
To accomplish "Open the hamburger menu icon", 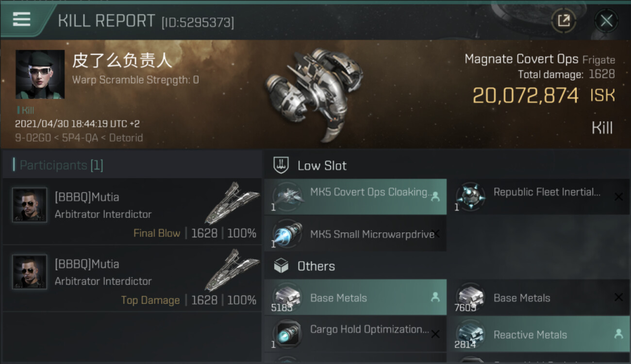I will (22, 19).
